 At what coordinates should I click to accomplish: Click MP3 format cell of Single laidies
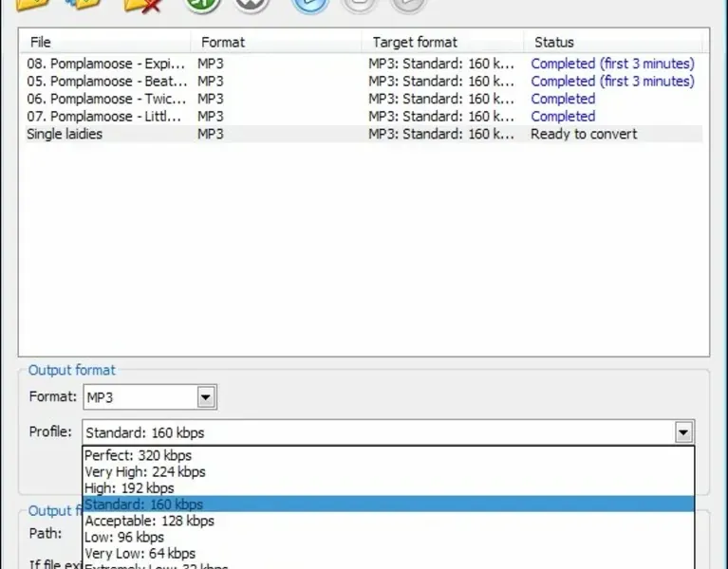tap(211, 134)
